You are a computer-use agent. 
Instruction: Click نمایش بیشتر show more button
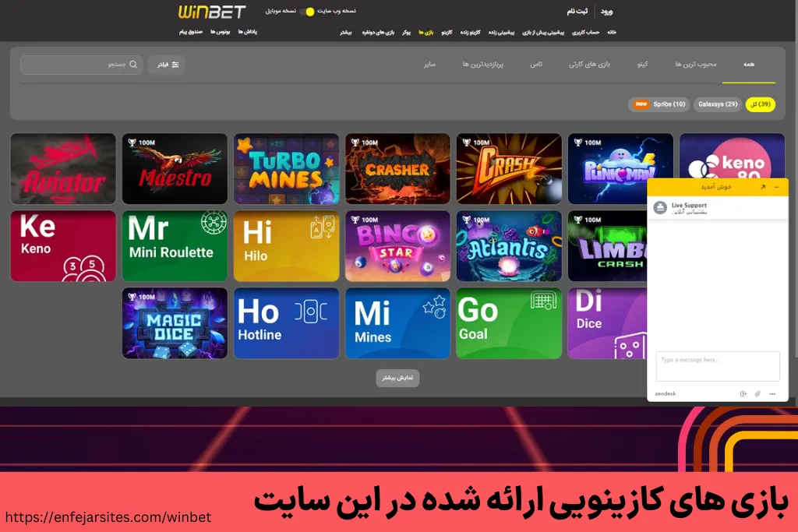(x=397, y=378)
